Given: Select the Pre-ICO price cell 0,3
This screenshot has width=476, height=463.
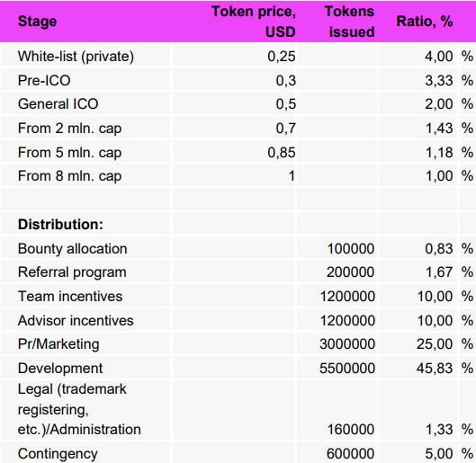Looking at the screenshot, I should pyautogui.click(x=285, y=81).
